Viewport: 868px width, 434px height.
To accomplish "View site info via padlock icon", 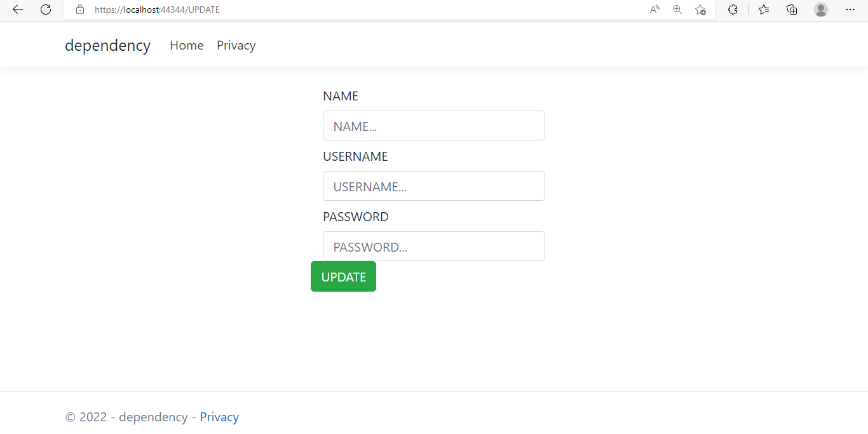I will 80,10.
